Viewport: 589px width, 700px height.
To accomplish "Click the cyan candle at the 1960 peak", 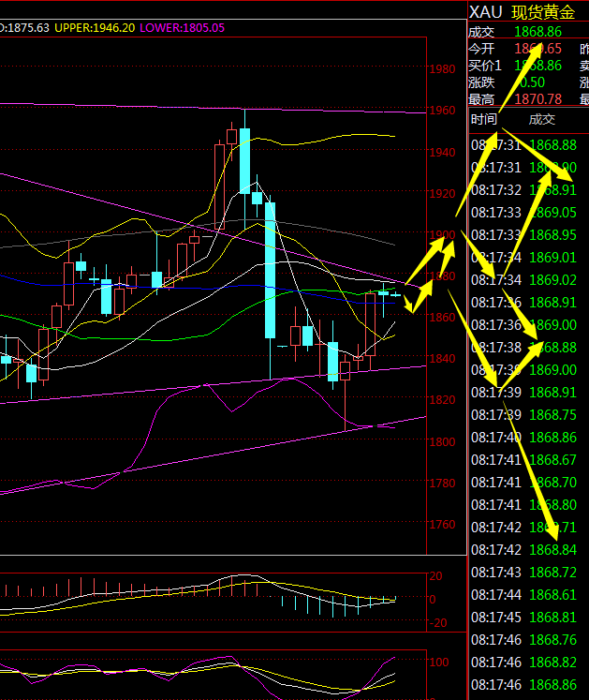I will point(244,159).
